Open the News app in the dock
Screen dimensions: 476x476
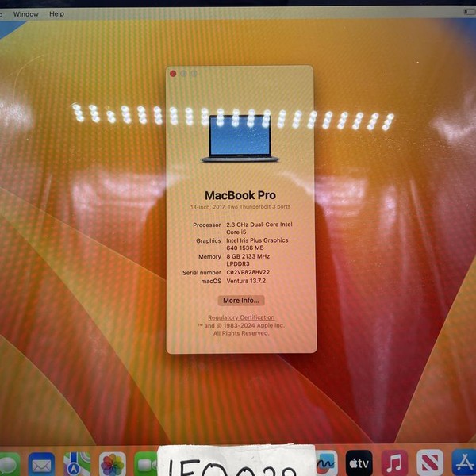tap(429, 463)
